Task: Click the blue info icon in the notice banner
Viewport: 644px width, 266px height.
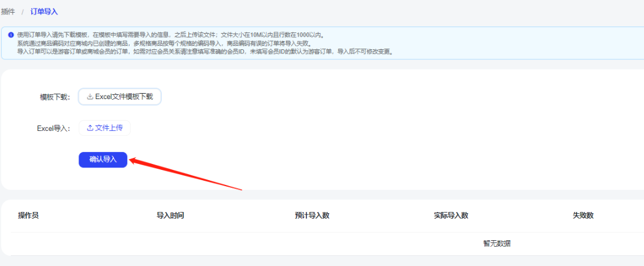Action: pyautogui.click(x=10, y=35)
